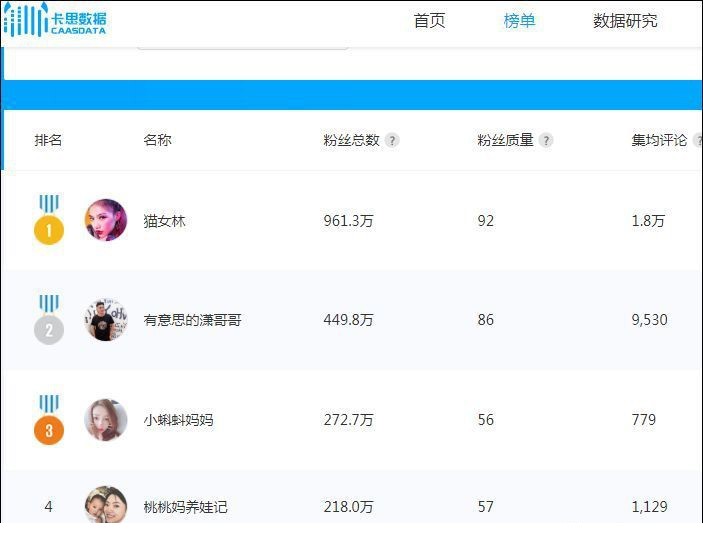Click the CAASDATA logo
Screen dimensions: 703x546
tap(55, 20)
